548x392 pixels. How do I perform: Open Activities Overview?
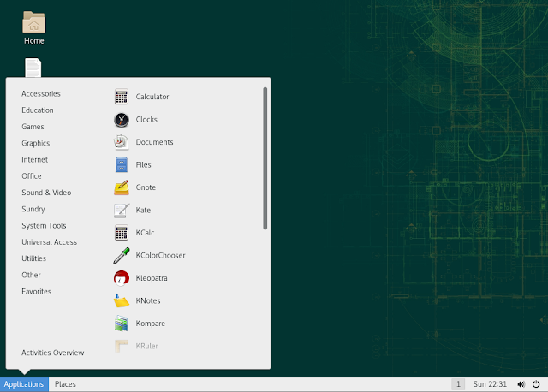point(53,353)
